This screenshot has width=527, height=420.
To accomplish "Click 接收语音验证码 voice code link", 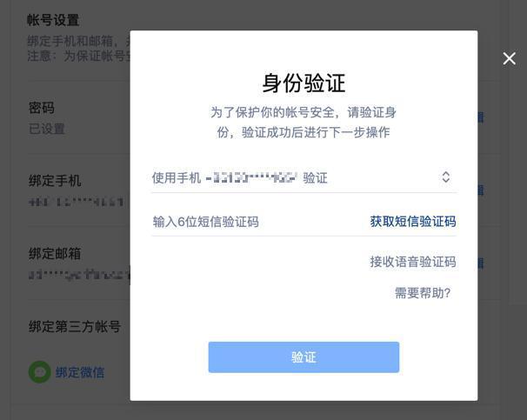I will pyautogui.click(x=413, y=262).
